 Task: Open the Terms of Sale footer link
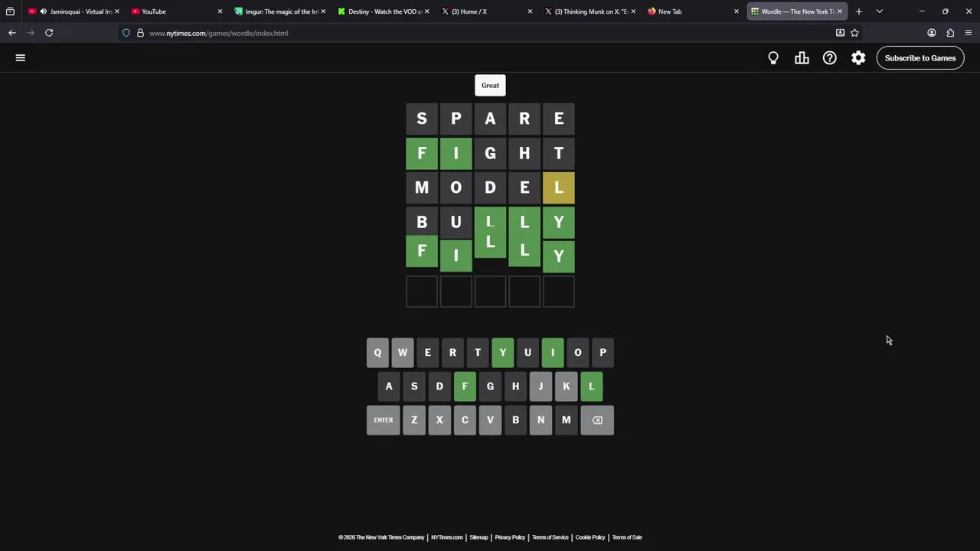(x=627, y=537)
